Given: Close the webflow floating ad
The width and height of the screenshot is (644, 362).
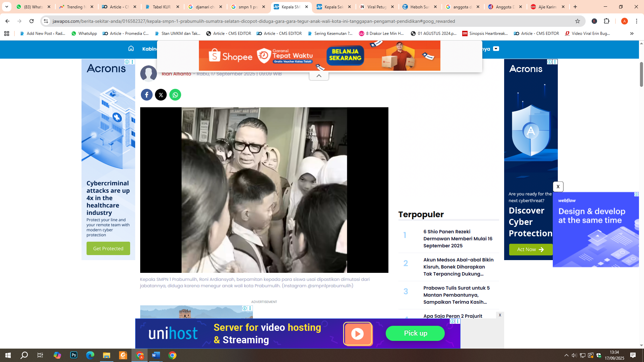Looking at the screenshot, I should (x=558, y=187).
